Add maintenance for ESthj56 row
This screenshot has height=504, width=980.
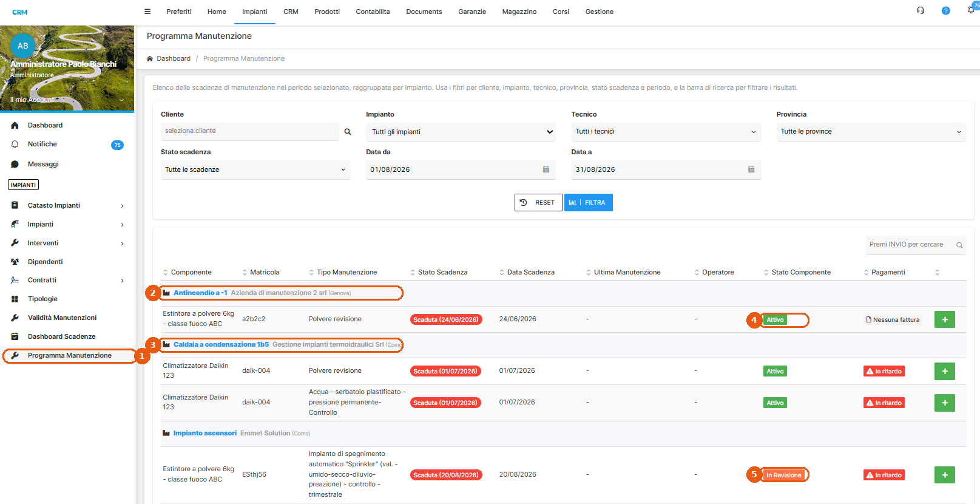click(944, 475)
